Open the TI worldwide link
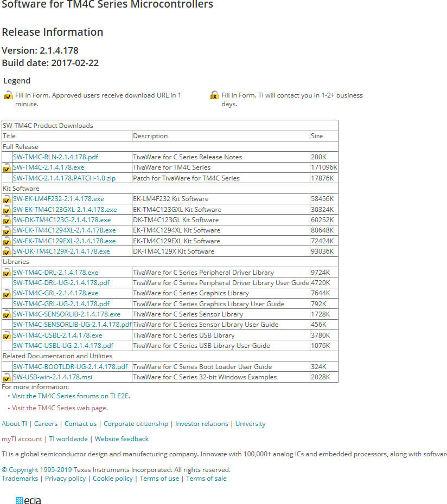Screen dimensions: 447x504 click(68, 439)
